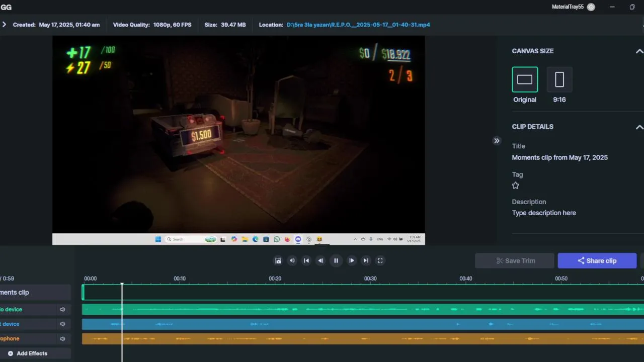Seek to 00:20 on the timeline ruler
Viewport: 644px width, 362px height.
(275, 279)
